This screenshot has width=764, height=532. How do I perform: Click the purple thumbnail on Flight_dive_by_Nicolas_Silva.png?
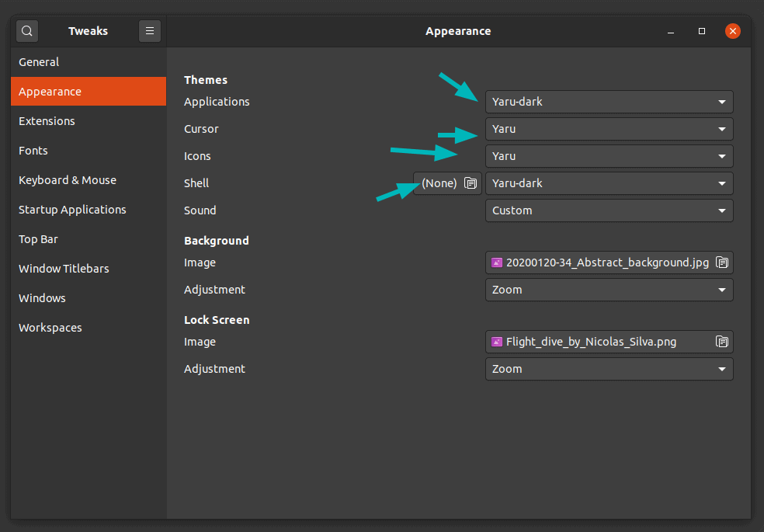pyautogui.click(x=497, y=342)
